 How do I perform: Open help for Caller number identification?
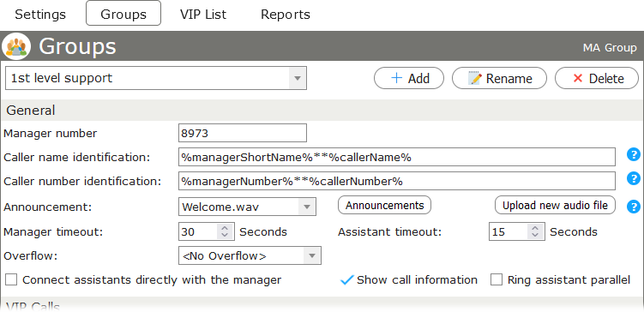(x=634, y=178)
